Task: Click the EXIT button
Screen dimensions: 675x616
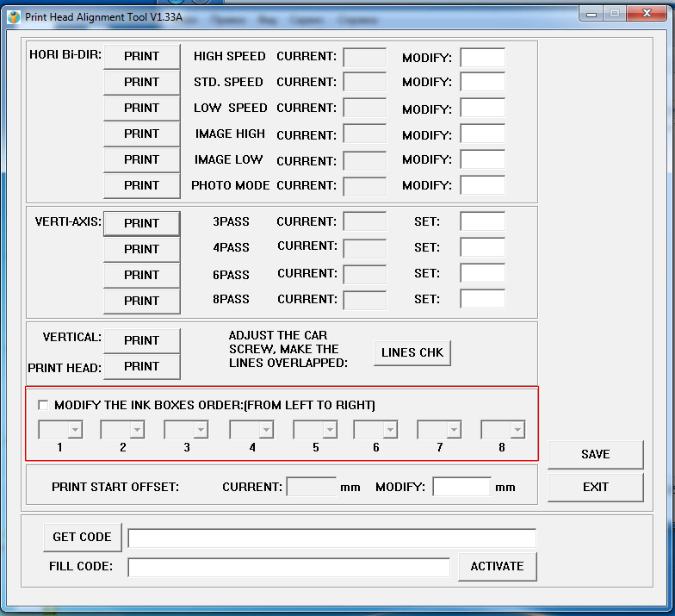Action: [595, 487]
